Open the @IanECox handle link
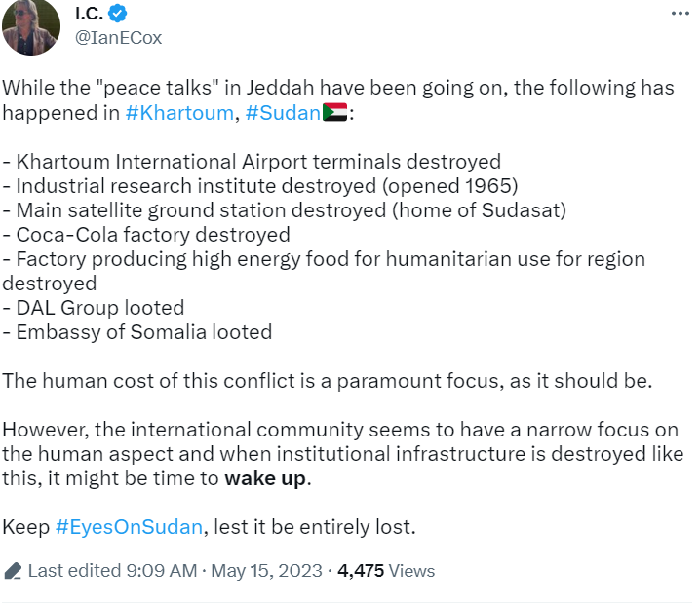 [x=117, y=38]
